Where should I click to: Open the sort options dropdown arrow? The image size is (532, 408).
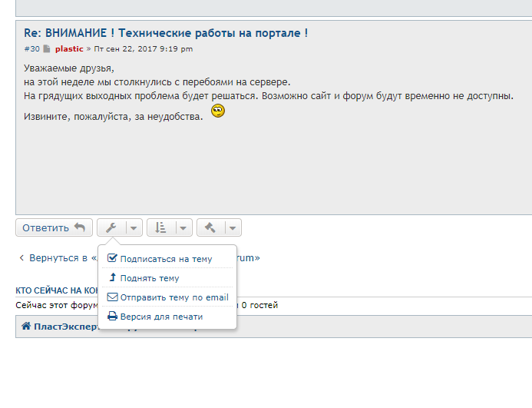tap(183, 227)
